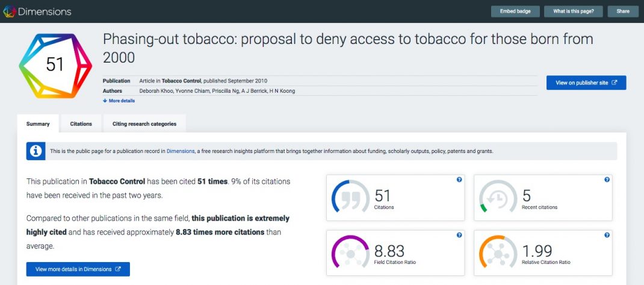Open help icon on the Citations card
Image resolution: width=644 pixels, height=285 pixels.
click(459, 180)
